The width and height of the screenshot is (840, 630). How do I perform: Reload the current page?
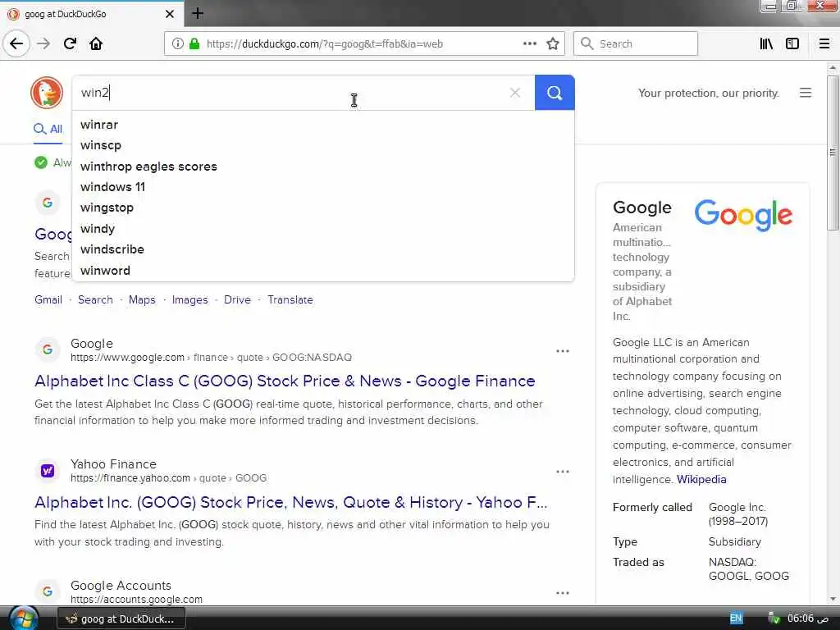click(71, 43)
